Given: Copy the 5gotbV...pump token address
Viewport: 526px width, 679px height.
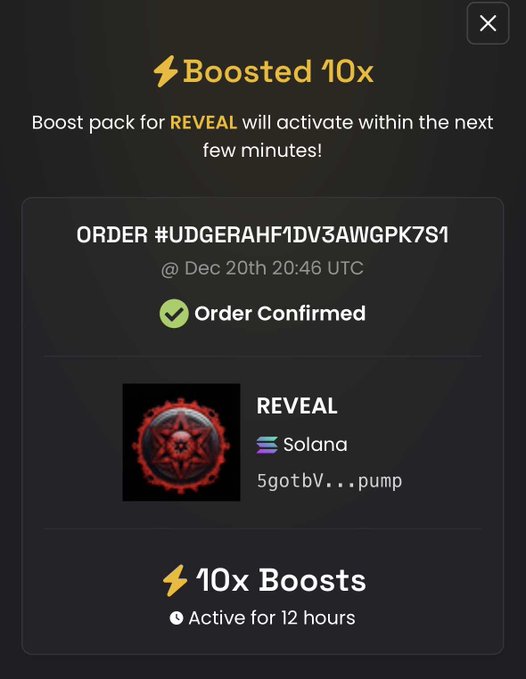Looking at the screenshot, I should [329, 481].
